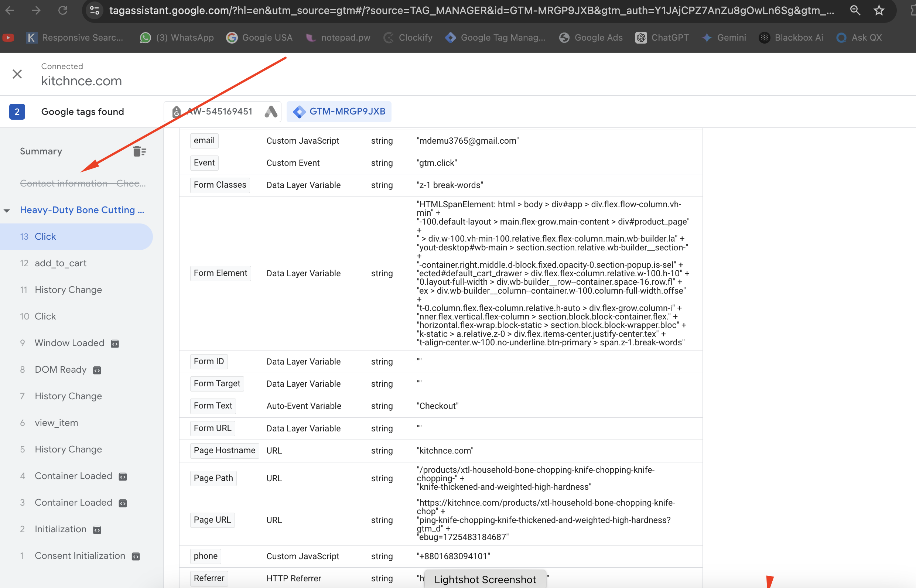Click the email variable chip
This screenshot has height=588, width=916.
[x=204, y=140]
